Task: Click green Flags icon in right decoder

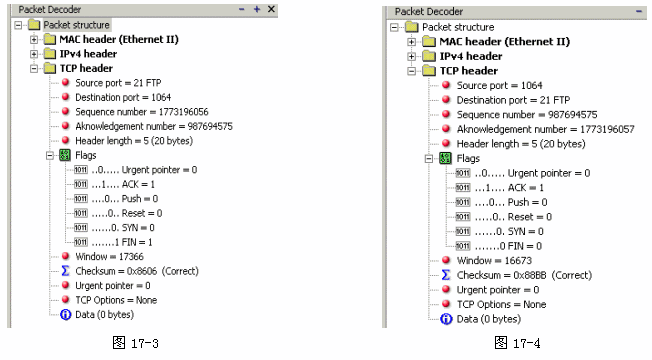Action: (x=445, y=158)
